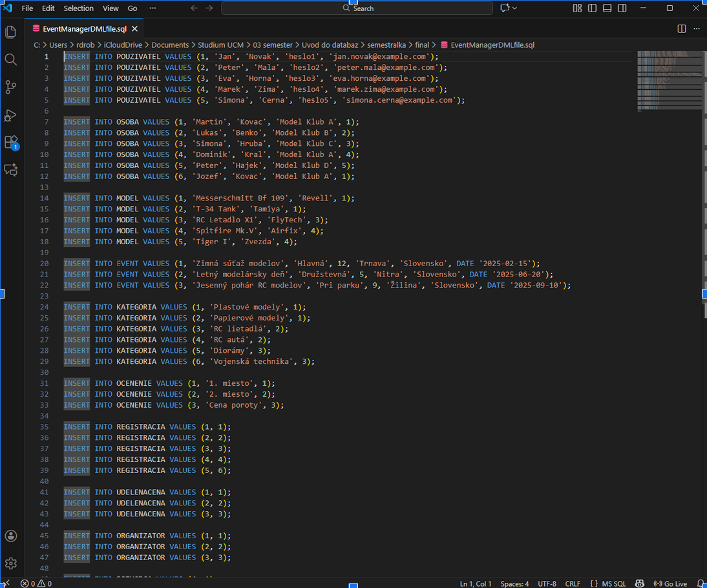Open the Go menu
707x588 pixels.
pos(132,8)
